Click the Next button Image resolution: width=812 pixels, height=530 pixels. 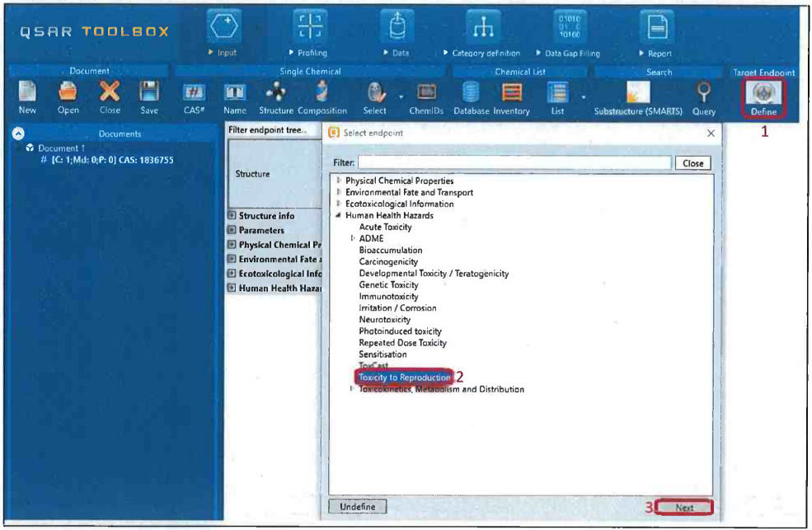[683, 508]
